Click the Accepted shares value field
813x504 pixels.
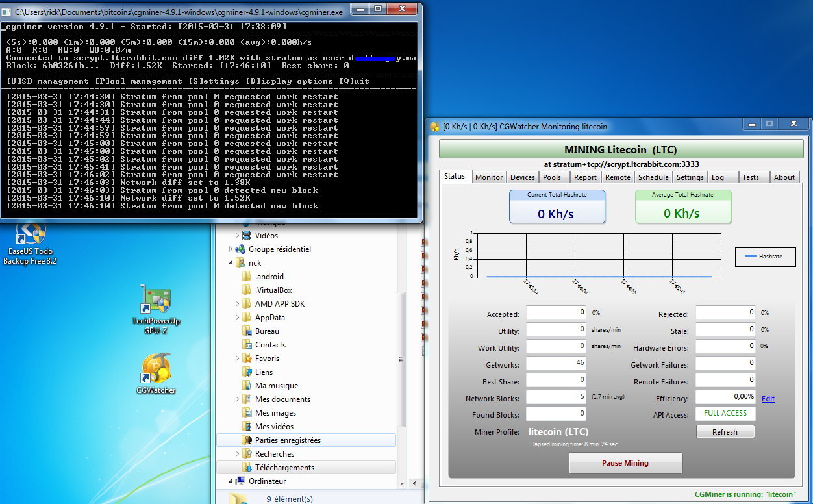tap(556, 313)
